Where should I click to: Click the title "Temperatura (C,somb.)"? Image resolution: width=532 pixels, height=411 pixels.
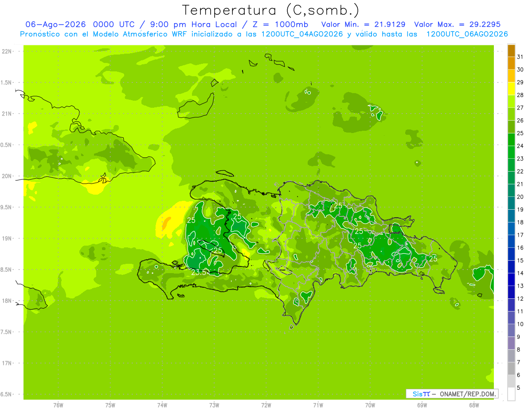tap(270, 10)
